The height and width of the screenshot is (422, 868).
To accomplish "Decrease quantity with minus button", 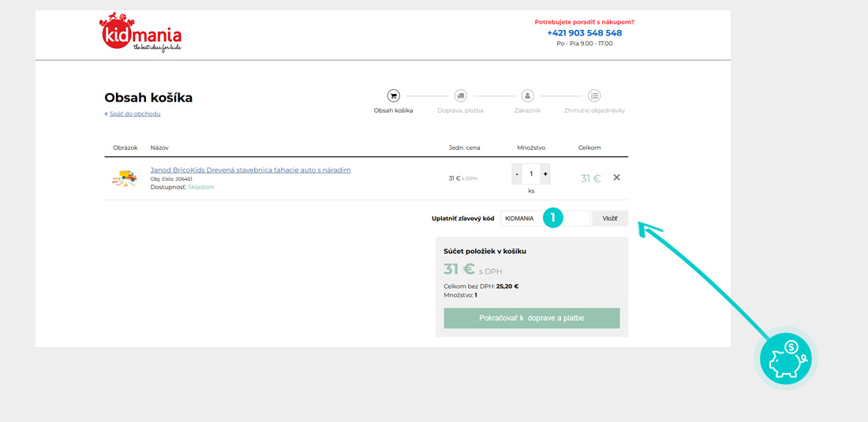I will 517,174.
